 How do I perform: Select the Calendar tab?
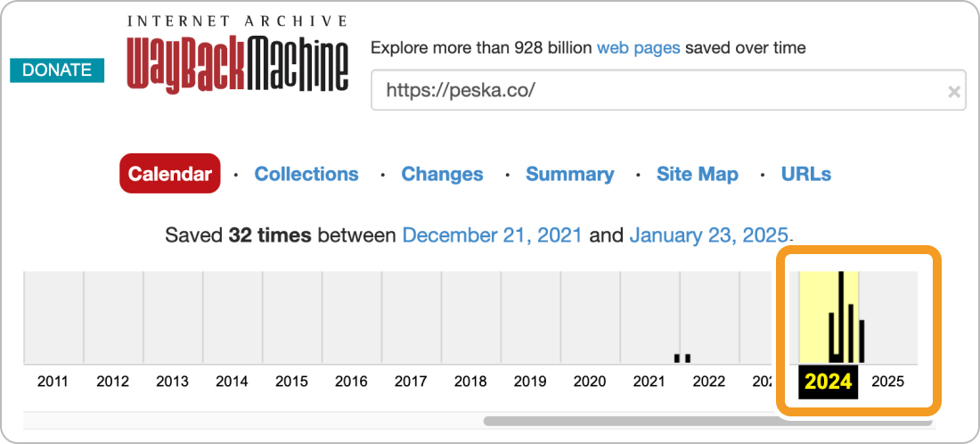(x=169, y=174)
